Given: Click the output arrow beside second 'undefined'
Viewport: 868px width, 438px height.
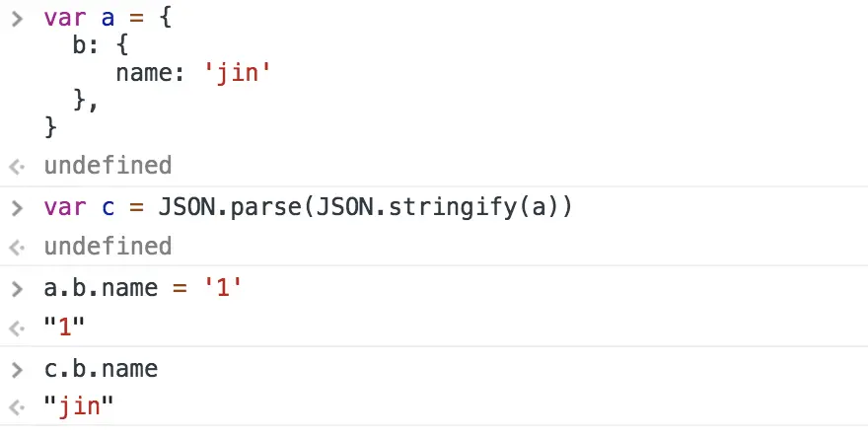Looking at the screenshot, I should point(17,247).
